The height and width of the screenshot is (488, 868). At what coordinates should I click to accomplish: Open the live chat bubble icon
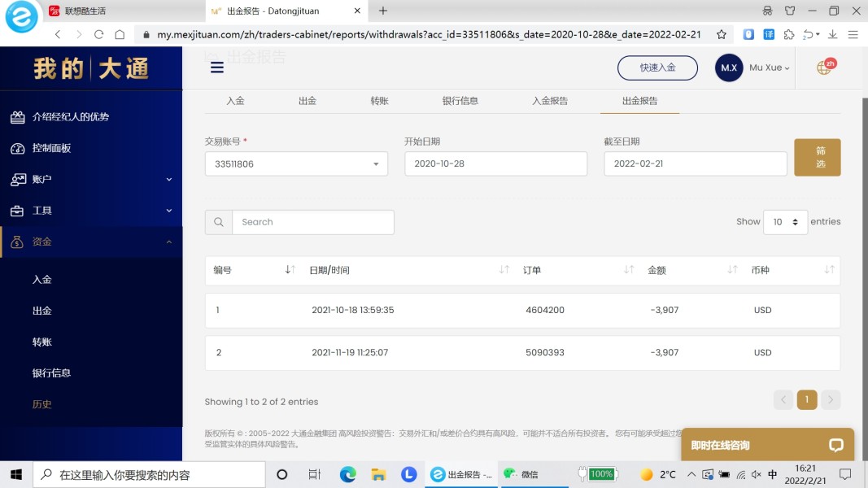tap(836, 445)
